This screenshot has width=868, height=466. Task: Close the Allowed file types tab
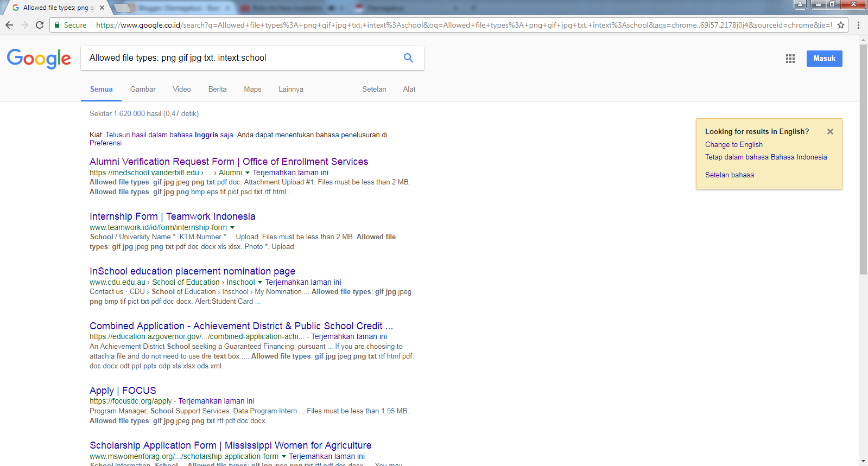click(102, 8)
